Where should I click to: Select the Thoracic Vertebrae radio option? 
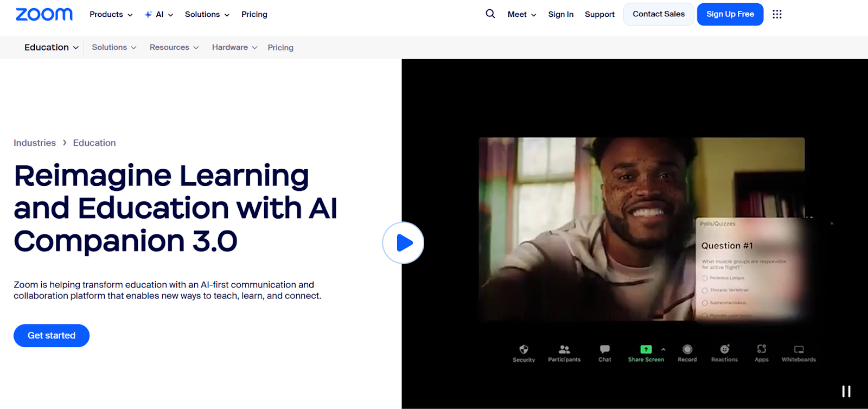click(x=705, y=290)
